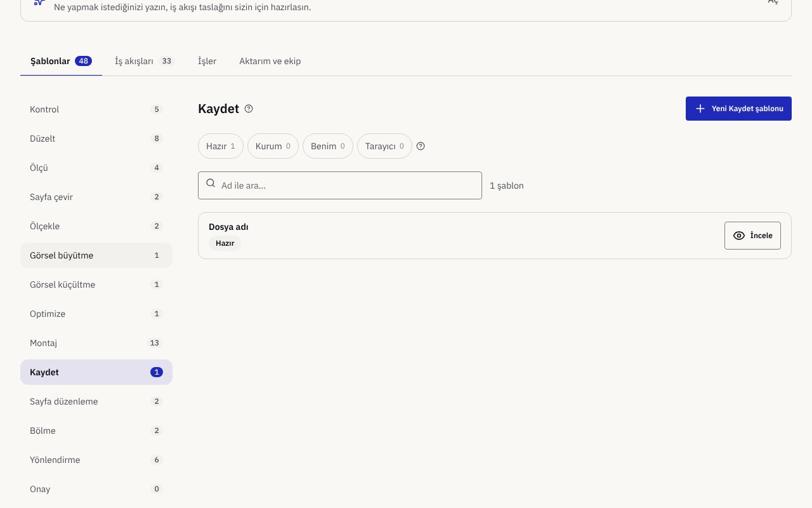Open the help icon after the Tarayıcı filter
812x508 pixels.
[x=421, y=146]
